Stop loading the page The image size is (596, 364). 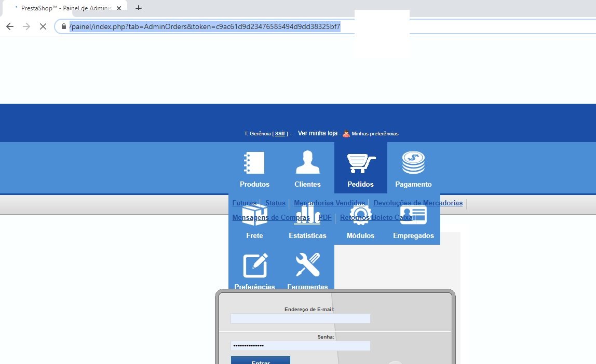43,26
